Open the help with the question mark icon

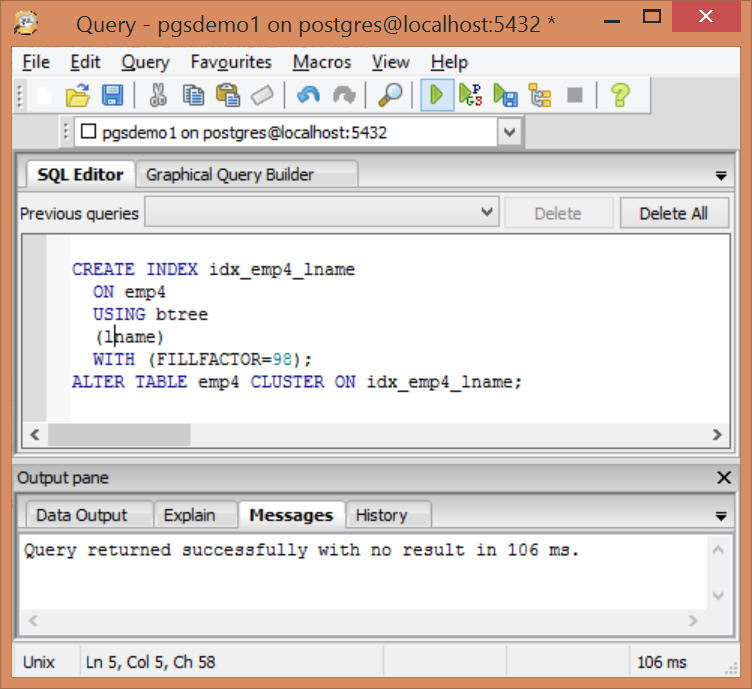(x=621, y=95)
